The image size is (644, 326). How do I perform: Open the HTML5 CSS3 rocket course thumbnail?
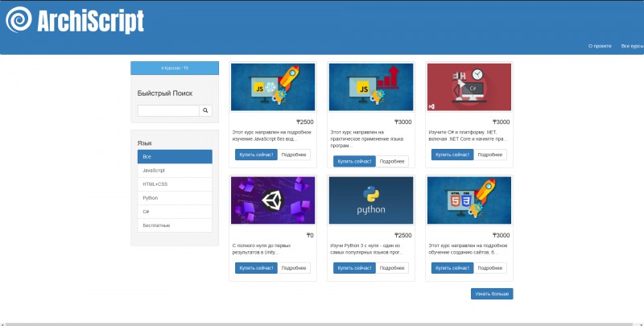[469, 200]
